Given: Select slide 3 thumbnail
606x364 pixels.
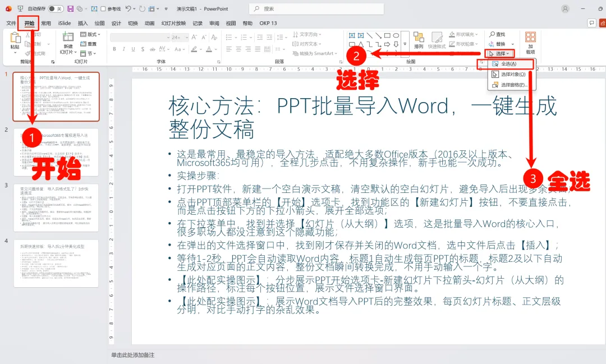Looking at the screenshot, I should (56, 208).
